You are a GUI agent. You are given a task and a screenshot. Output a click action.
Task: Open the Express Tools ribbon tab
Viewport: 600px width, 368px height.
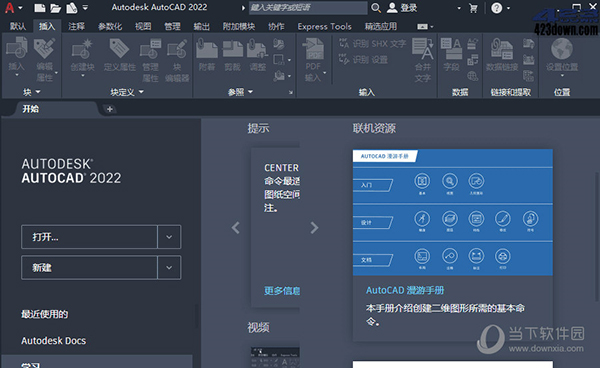324,26
